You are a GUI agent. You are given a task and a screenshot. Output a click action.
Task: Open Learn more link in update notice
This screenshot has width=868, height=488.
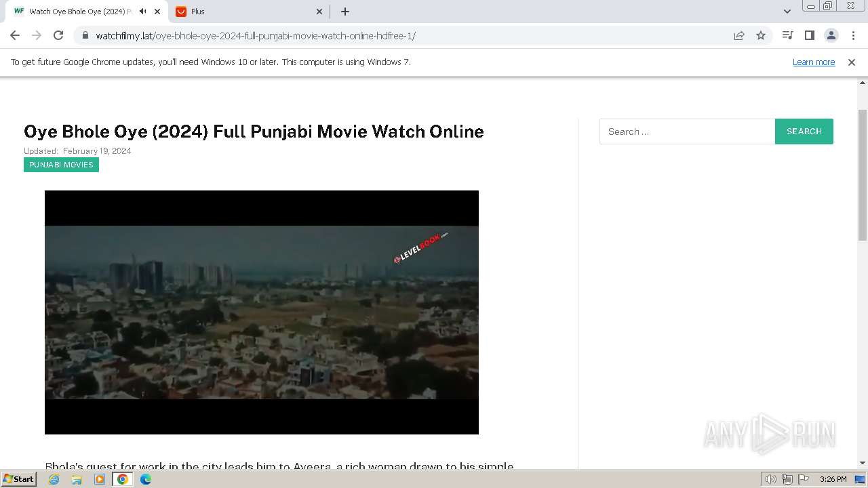tap(814, 62)
